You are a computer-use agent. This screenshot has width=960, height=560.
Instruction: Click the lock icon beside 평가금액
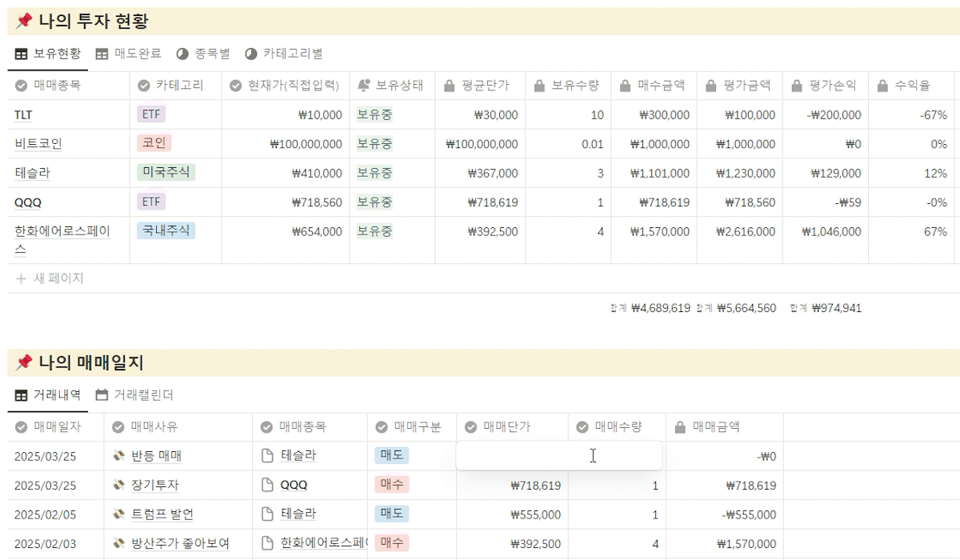coord(711,85)
